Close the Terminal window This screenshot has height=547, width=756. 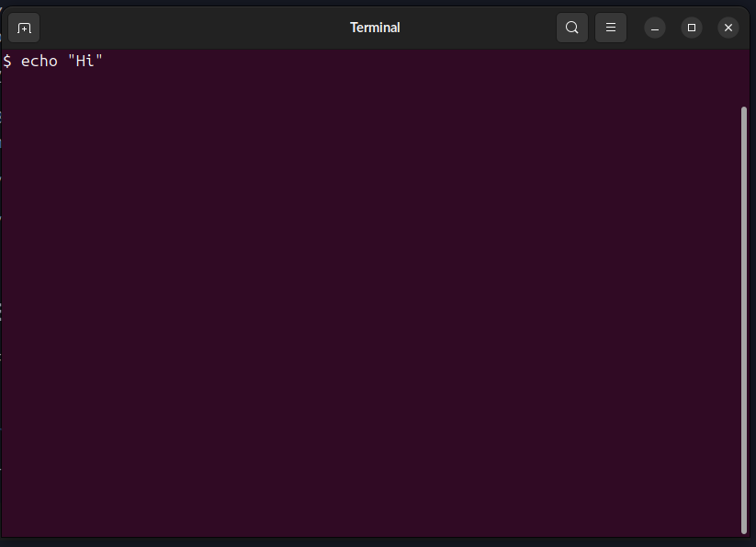728,27
